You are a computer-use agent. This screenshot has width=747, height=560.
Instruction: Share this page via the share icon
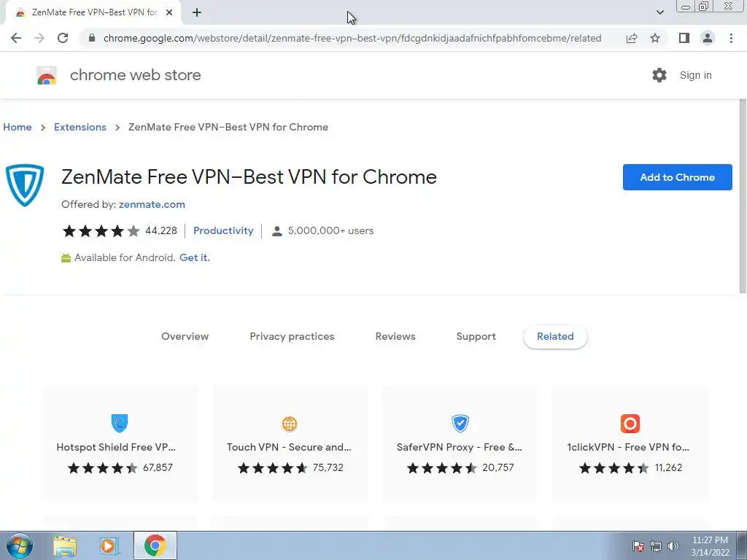(x=632, y=38)
